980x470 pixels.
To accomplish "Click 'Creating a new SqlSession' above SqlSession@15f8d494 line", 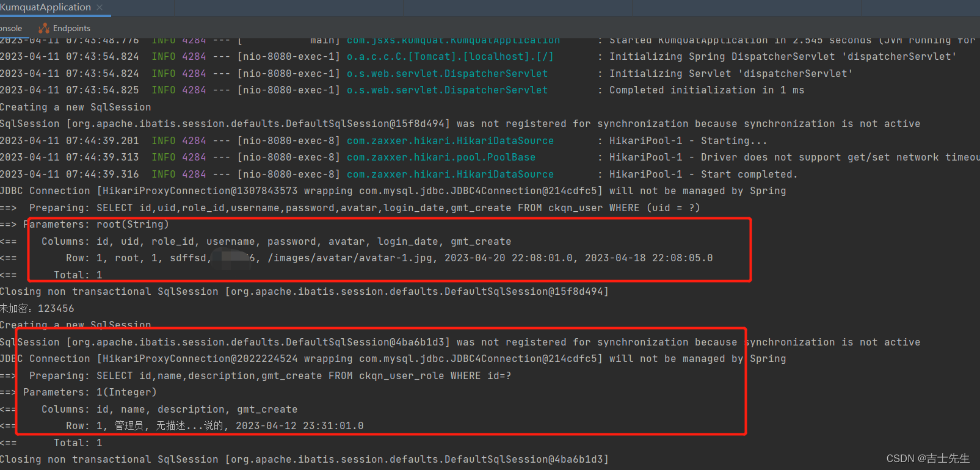I will (x=75, y=107).
